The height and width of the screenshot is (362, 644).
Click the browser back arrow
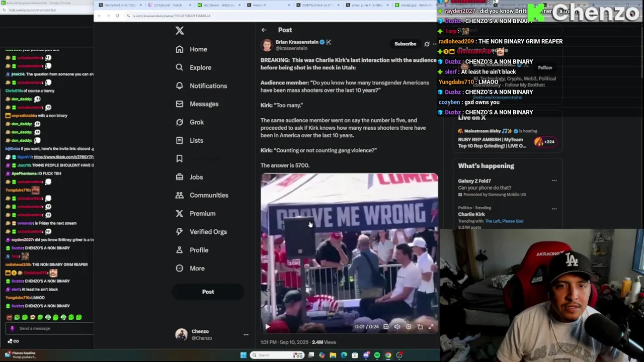click(99, 16)
